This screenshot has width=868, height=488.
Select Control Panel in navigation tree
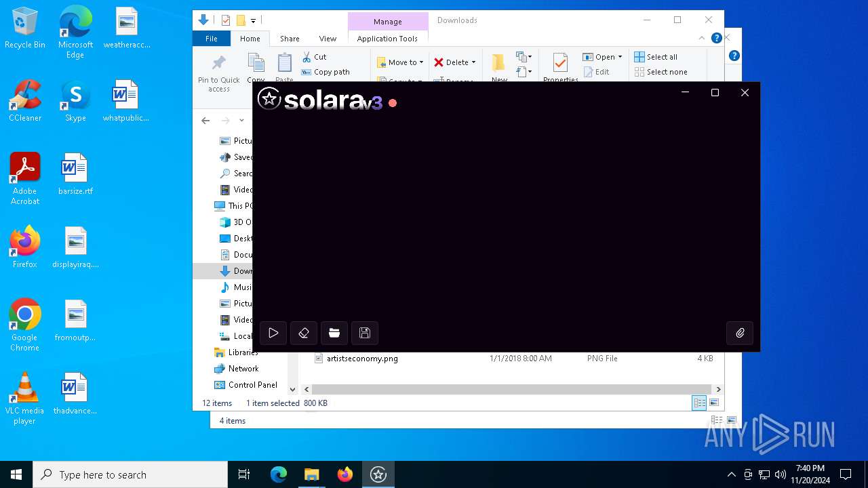tap(245, 385)
